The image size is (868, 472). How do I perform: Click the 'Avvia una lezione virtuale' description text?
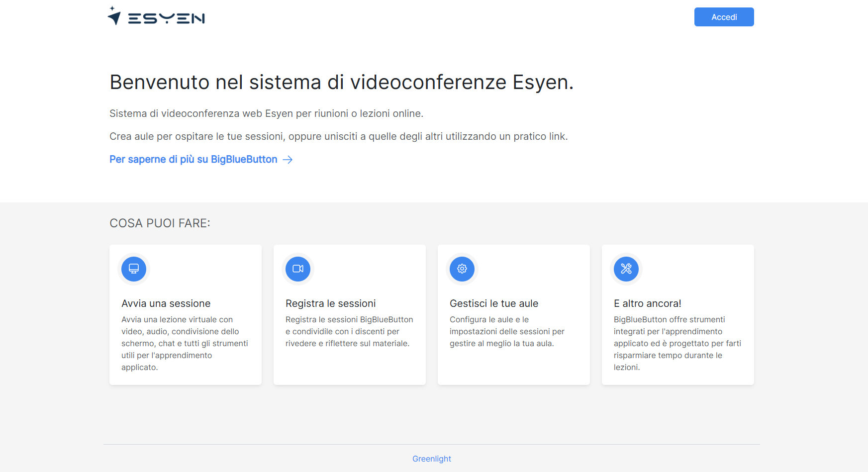185,343
